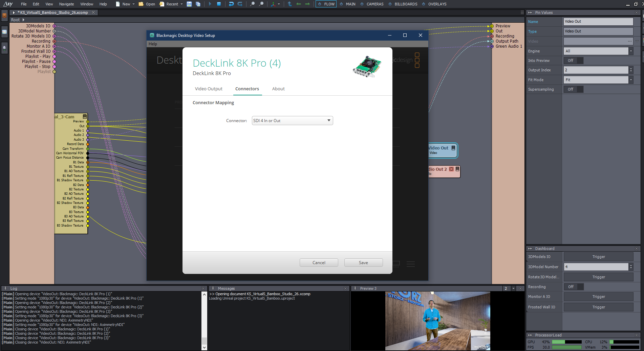Click the Output Index stepper arrows

(x=631, y=70)
